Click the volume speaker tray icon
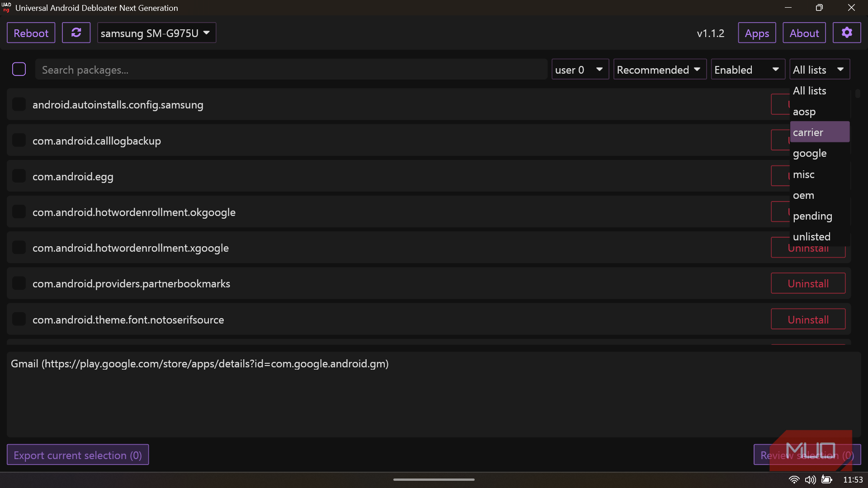 click(810, 479)
